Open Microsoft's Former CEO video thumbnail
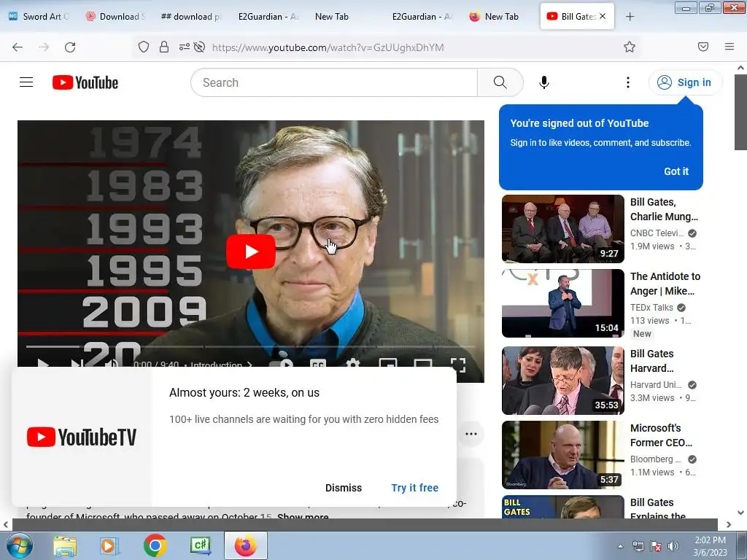Image resolution: width=747 pixels, height=560 pixels. tap(562, 455)
